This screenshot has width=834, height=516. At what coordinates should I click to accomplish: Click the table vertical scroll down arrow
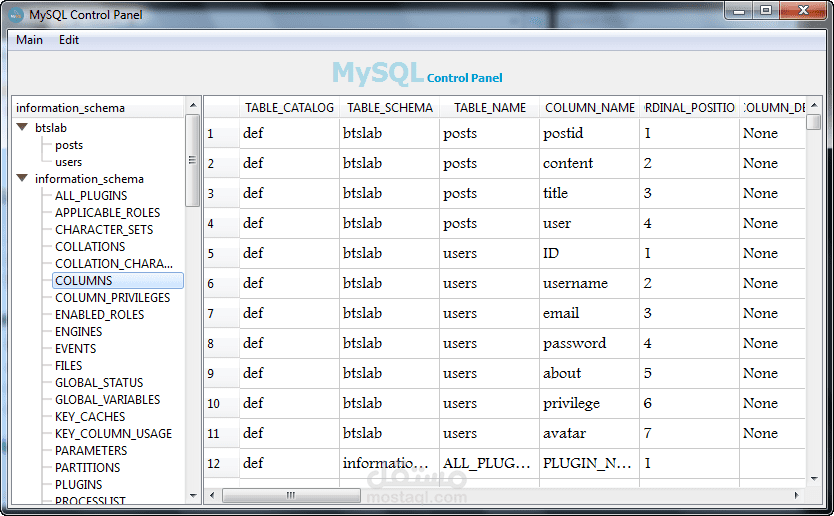click(x=814, y=479)
